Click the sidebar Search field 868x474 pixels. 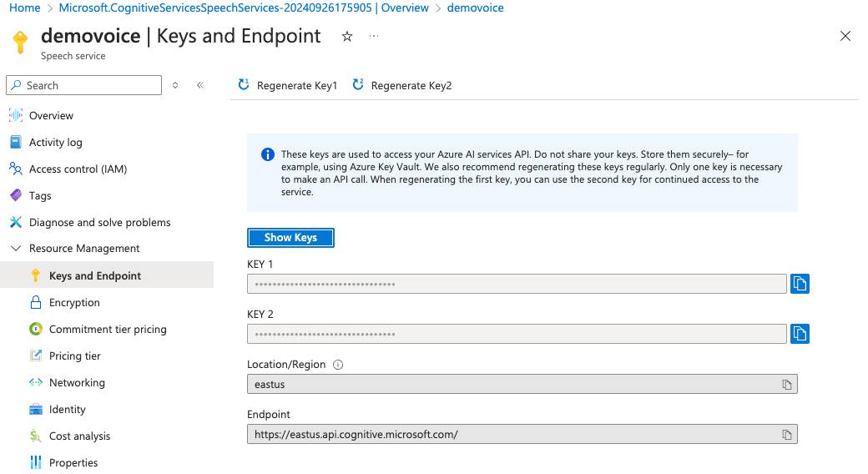coord(90,85)
